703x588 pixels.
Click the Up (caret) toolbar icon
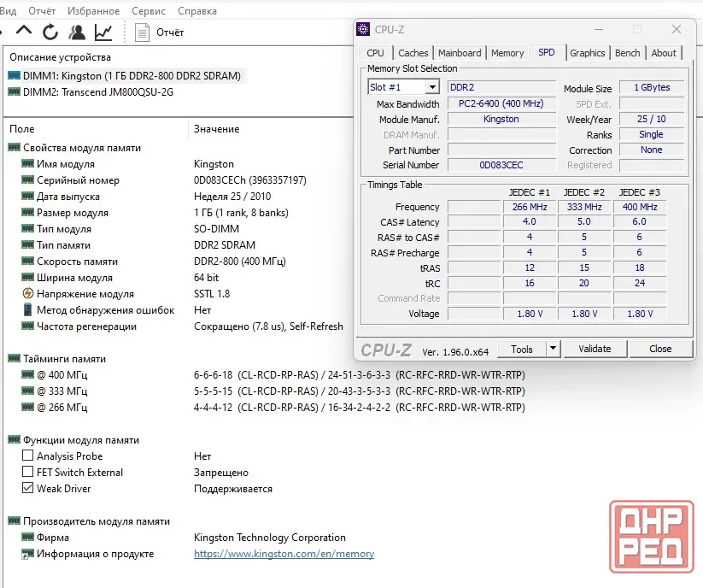coord(24,31)
